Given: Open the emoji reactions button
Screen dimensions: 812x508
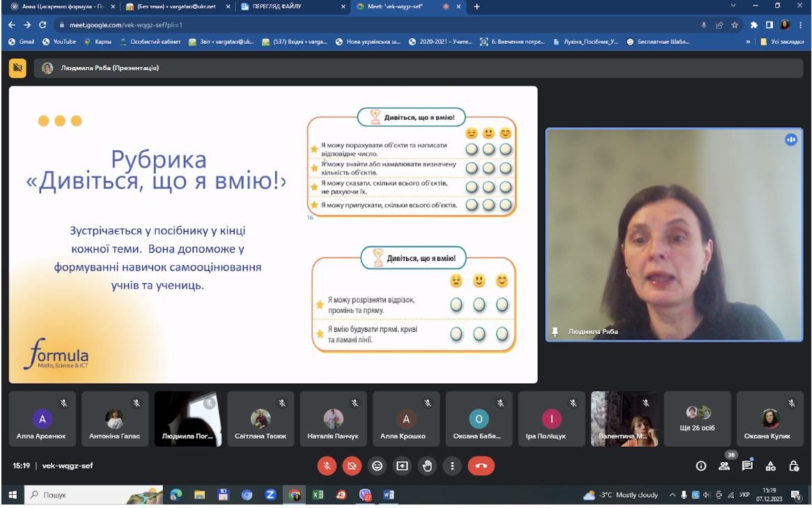Looking at the screenshot, I should point(377,466).
